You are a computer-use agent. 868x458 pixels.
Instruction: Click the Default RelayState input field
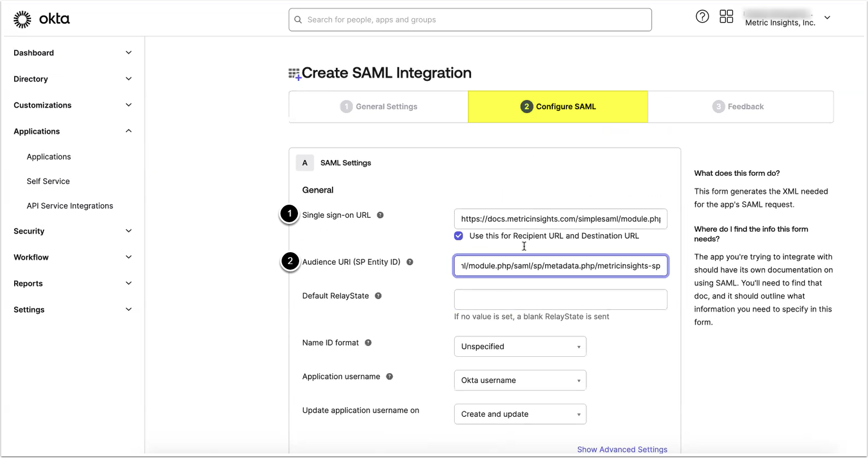560,300
